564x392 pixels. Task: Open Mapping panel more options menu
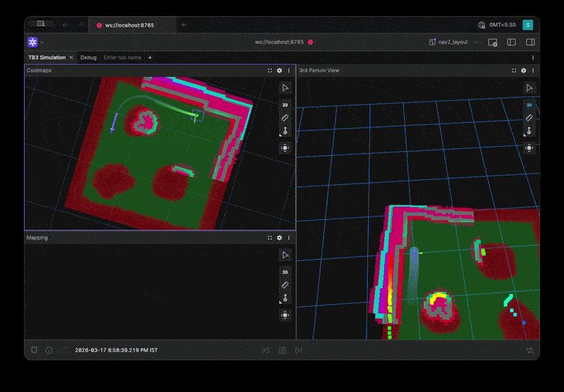289,238
